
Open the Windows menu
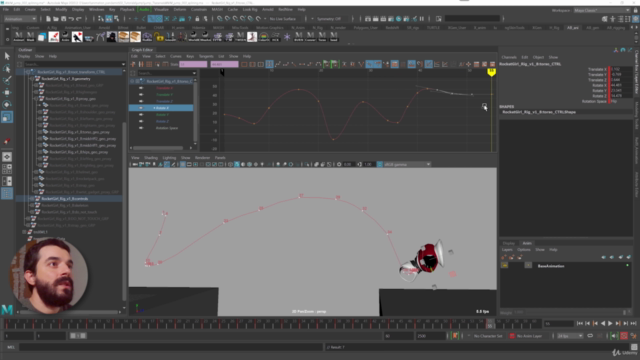[x=96, y=9]
